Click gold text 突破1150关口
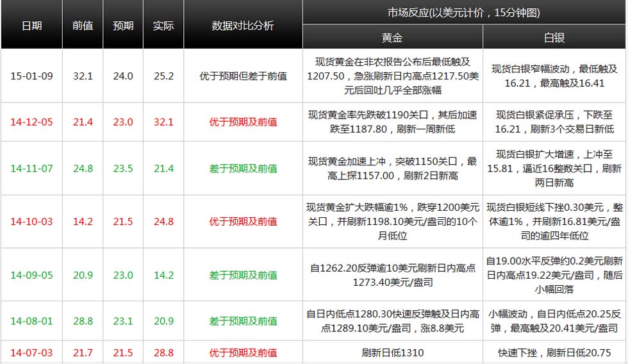This screenshot has width=628, height=364. pos(392,169)
